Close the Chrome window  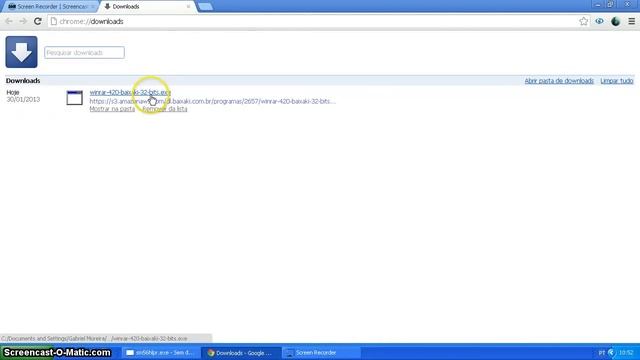627,4
